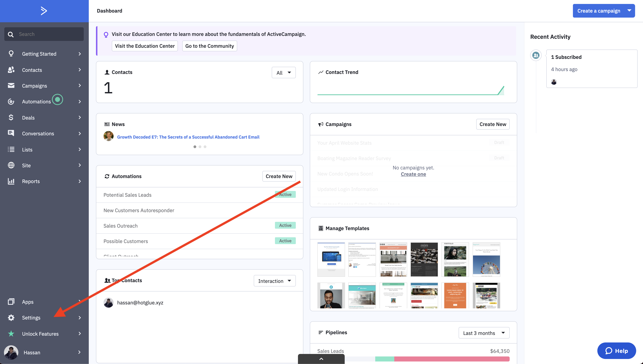Click Go to the Community button
This screenshot has height=364, width=643.
click(x=210, y=46)
